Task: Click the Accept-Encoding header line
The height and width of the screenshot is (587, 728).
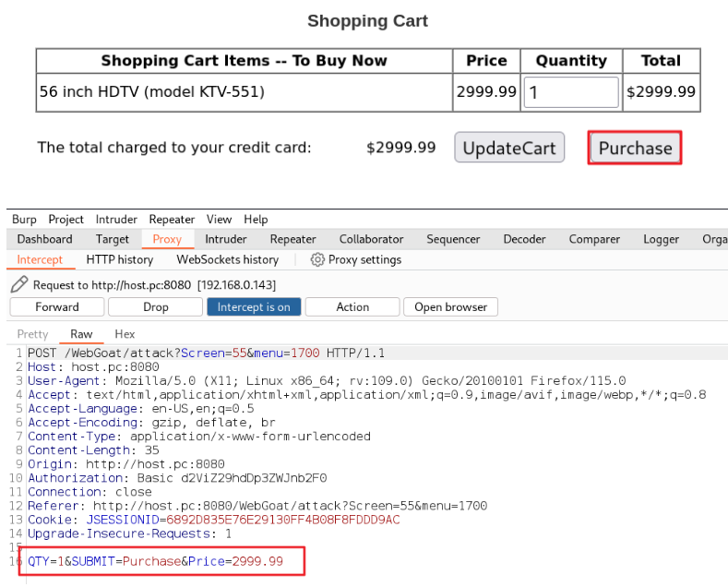Action: point(152,423)
